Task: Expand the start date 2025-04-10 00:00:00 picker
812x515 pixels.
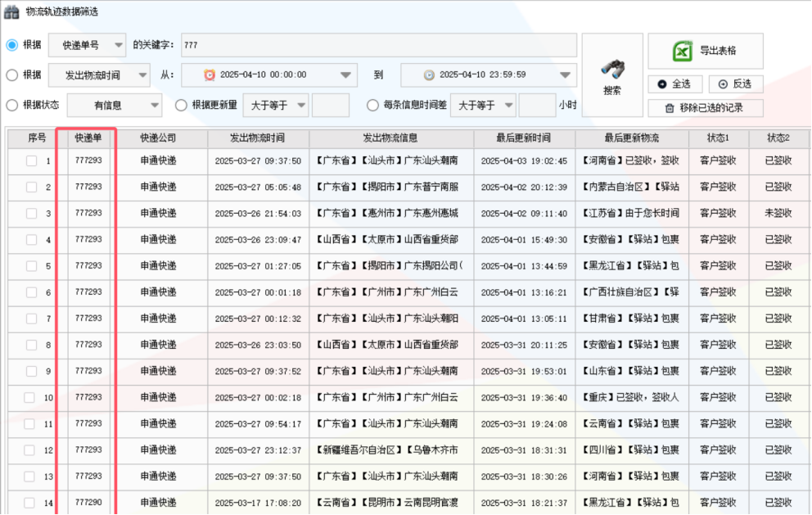Action: [345, 75]
